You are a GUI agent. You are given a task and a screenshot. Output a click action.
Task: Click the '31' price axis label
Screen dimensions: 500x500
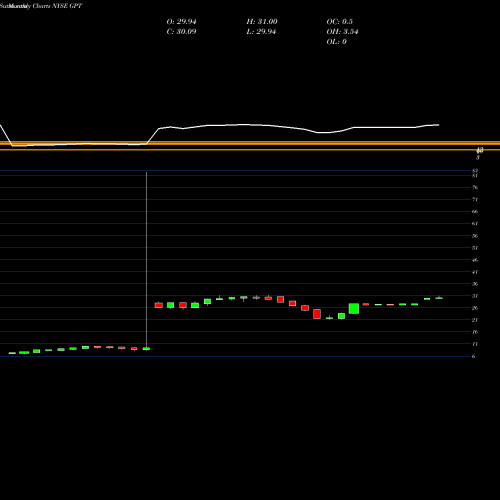point(475,296)
